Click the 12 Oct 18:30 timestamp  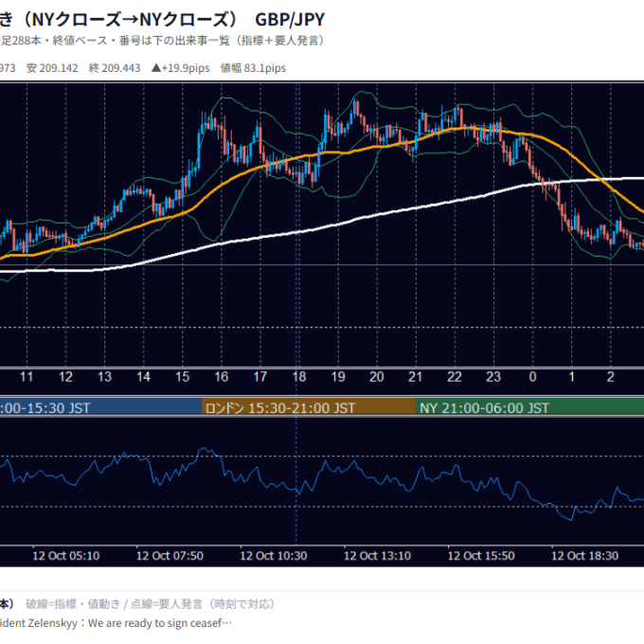tap(585, 556)
